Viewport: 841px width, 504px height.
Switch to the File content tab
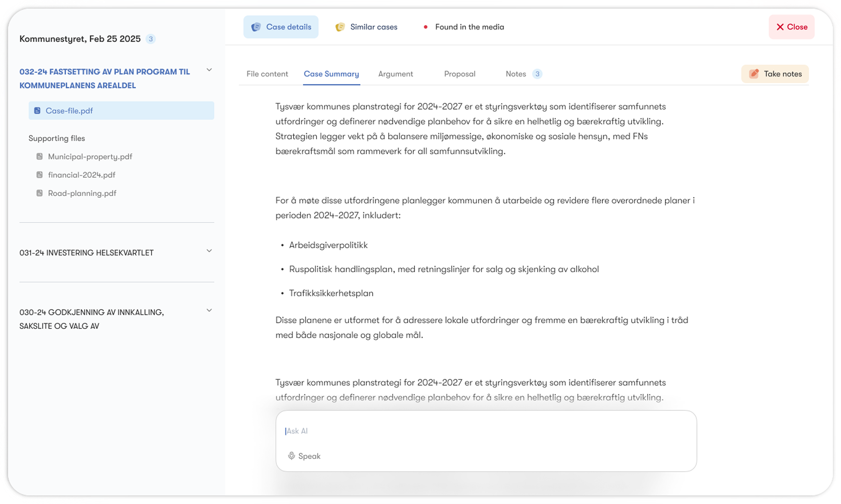coord(267,74)
